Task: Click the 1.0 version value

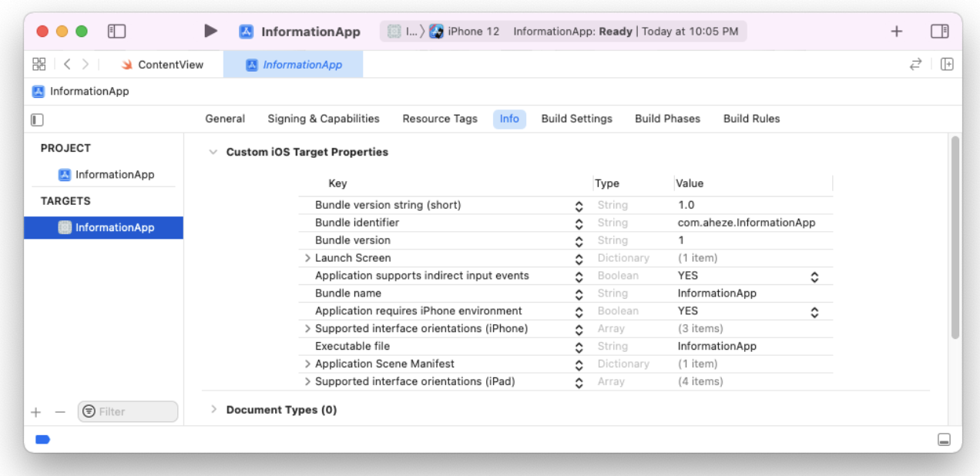Action: pos(686,205)
